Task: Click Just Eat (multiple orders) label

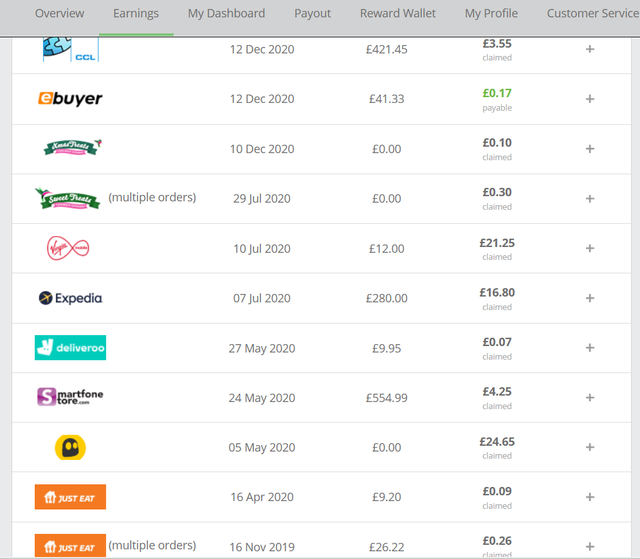Action: click(x=152, y=546)
